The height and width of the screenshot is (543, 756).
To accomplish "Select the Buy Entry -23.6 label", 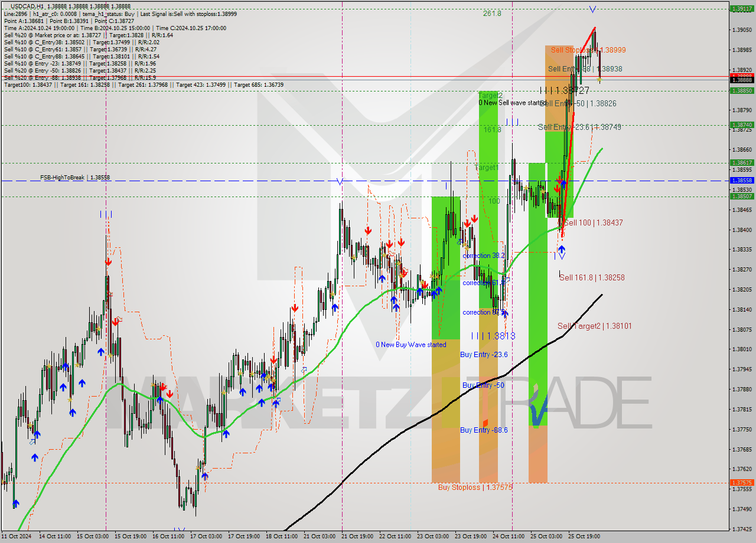I will (x=484, y=354).
